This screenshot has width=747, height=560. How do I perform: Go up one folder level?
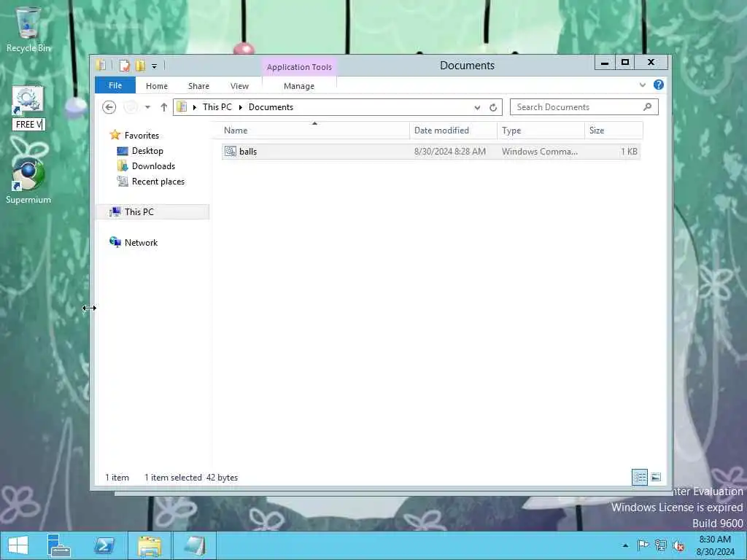[x=164, y=107]
